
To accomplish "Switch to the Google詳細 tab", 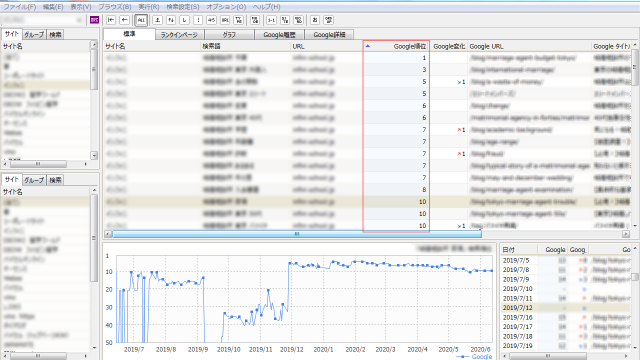I will 329,35.
